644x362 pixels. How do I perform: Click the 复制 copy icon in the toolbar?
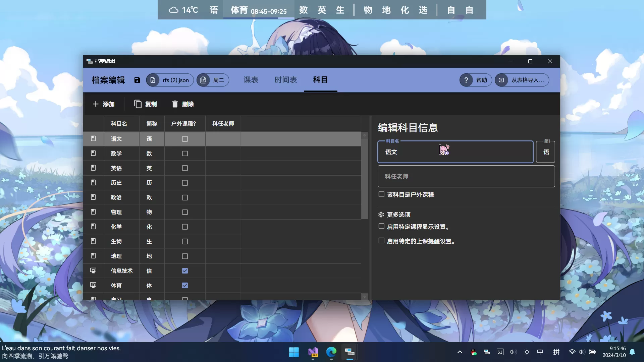click(138, 104)
